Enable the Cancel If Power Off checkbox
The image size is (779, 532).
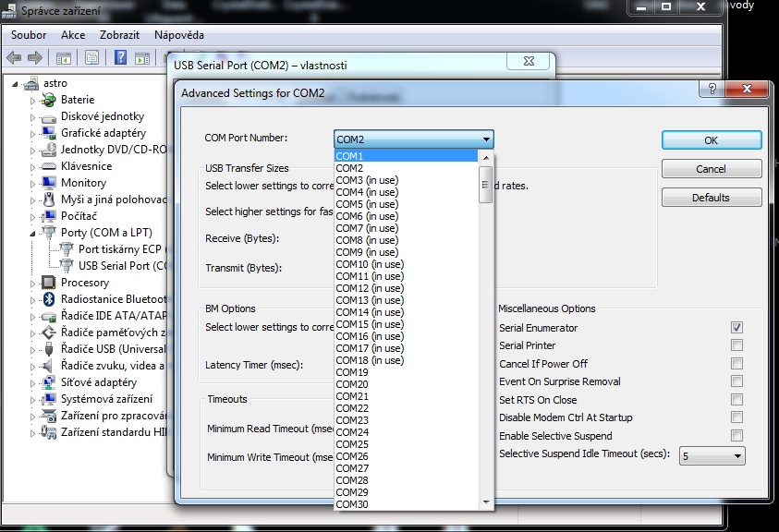(736, 364)
